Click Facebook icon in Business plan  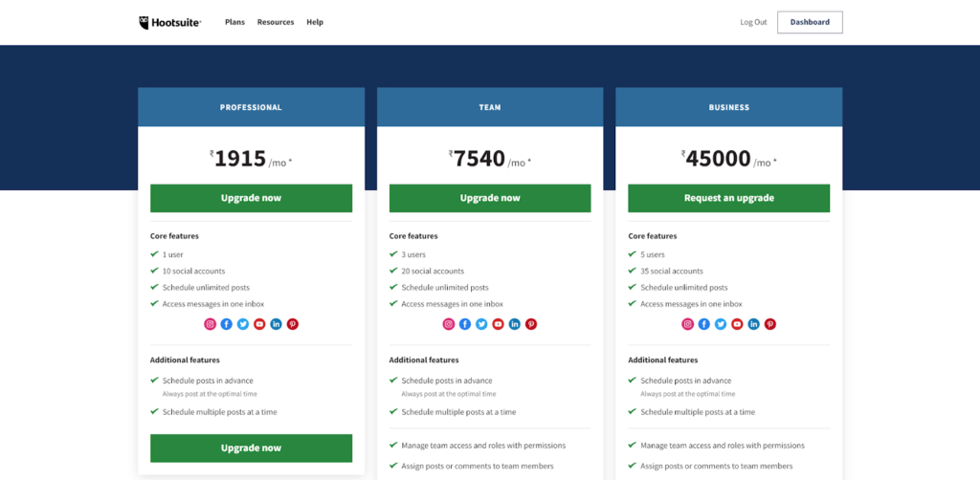coord(704,324)
